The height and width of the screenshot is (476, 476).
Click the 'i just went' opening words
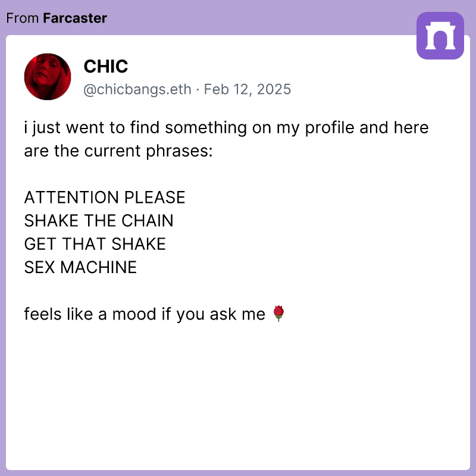tap(64, 127)
